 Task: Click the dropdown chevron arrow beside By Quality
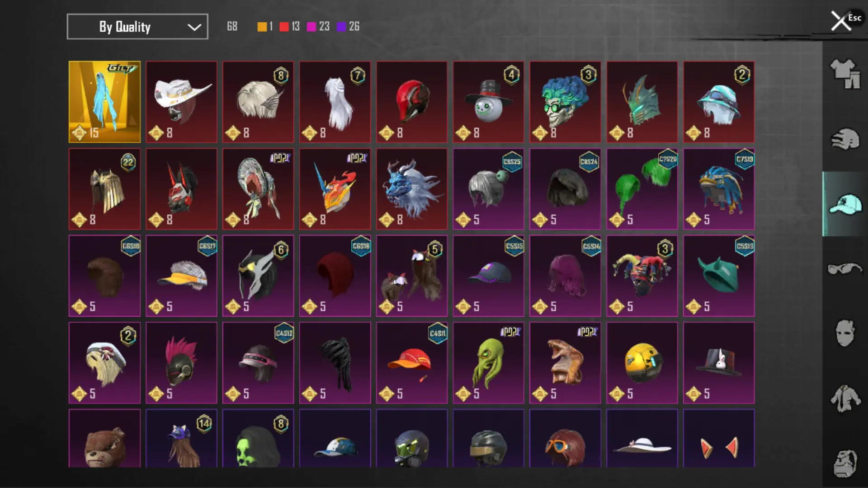[x=194, y=27]
